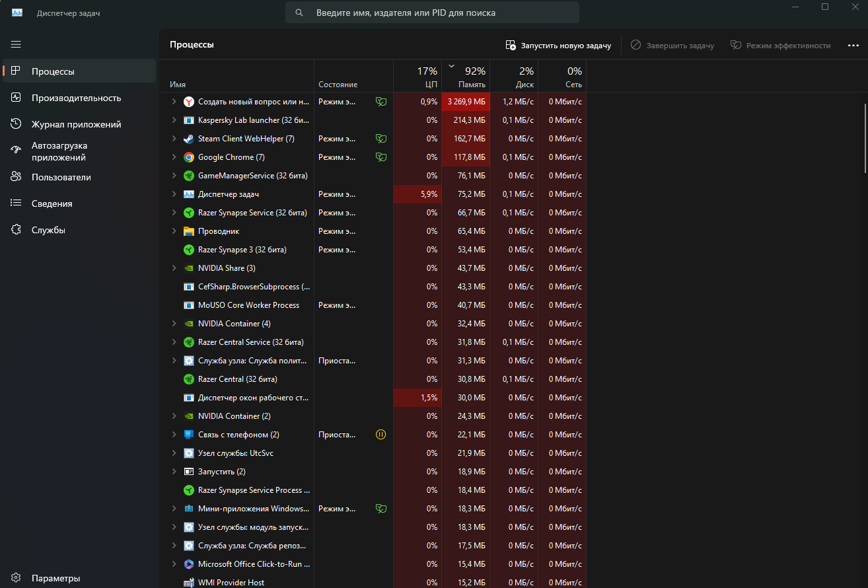Select Razer Synapse Service Process row
Image resolution: width=868 pixels, height=588 pixels.
[373, 490]
